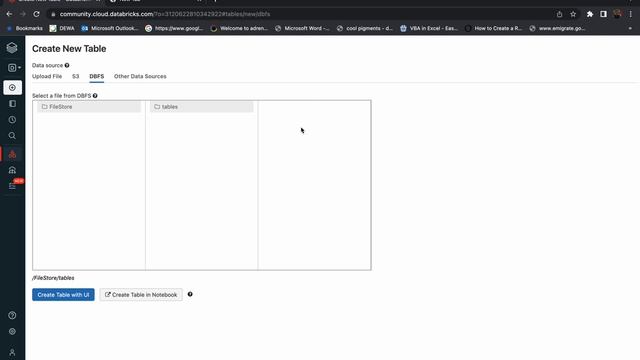
Task: Switch to the Upload File tab
Action: coord(47,76)
